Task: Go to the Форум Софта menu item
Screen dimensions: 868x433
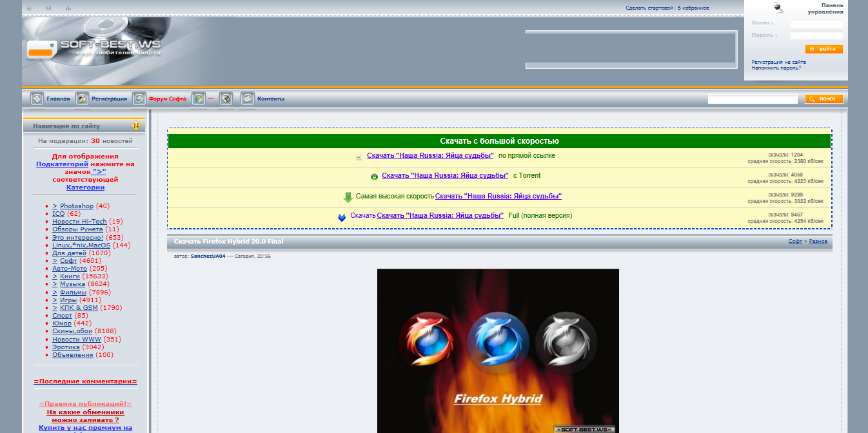Action: (x=167, y=99)
